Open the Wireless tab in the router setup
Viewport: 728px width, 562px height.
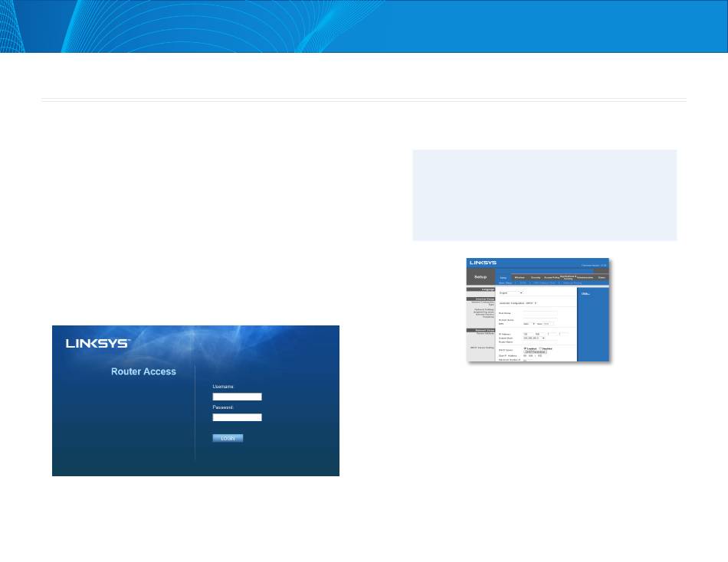tap(520, 277)
